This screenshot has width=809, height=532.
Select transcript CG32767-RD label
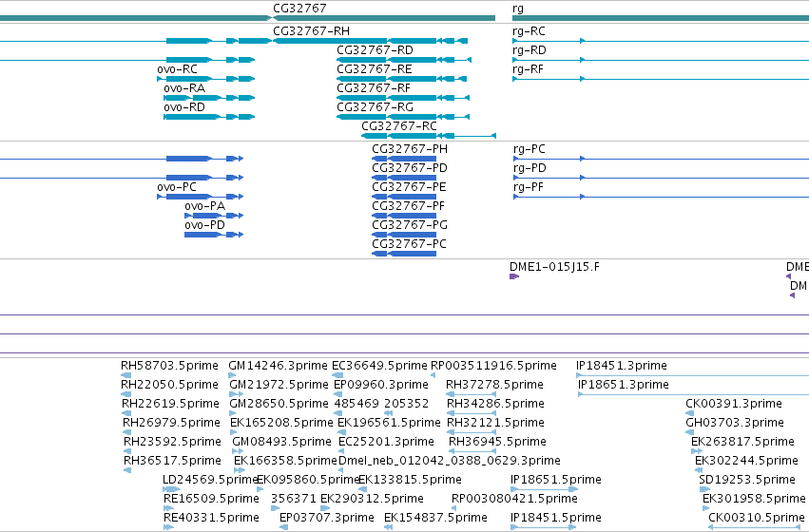coord(376,50)
